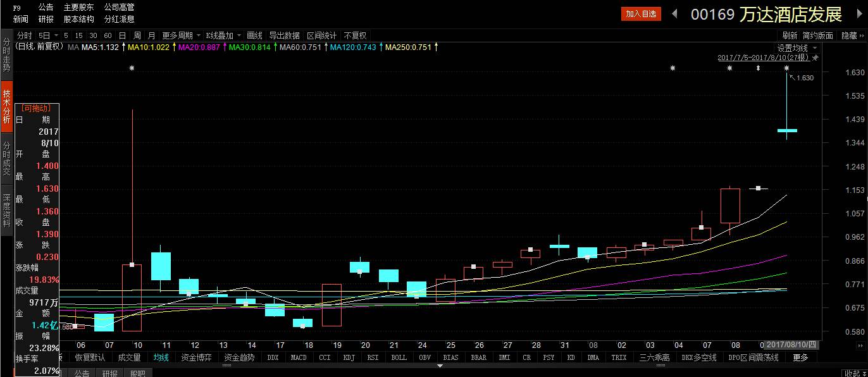The height and width of the screenshot is (377, 868).
Task: Select the MACD indicator tab
Action: (x=299, y=357)
